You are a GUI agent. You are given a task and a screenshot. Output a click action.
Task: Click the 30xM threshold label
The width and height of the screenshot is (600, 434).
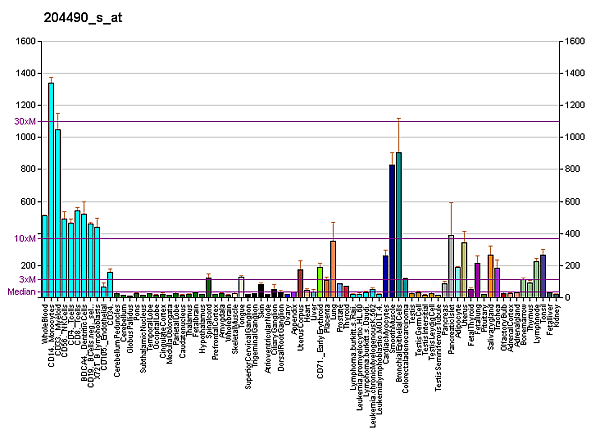point(25,121)
